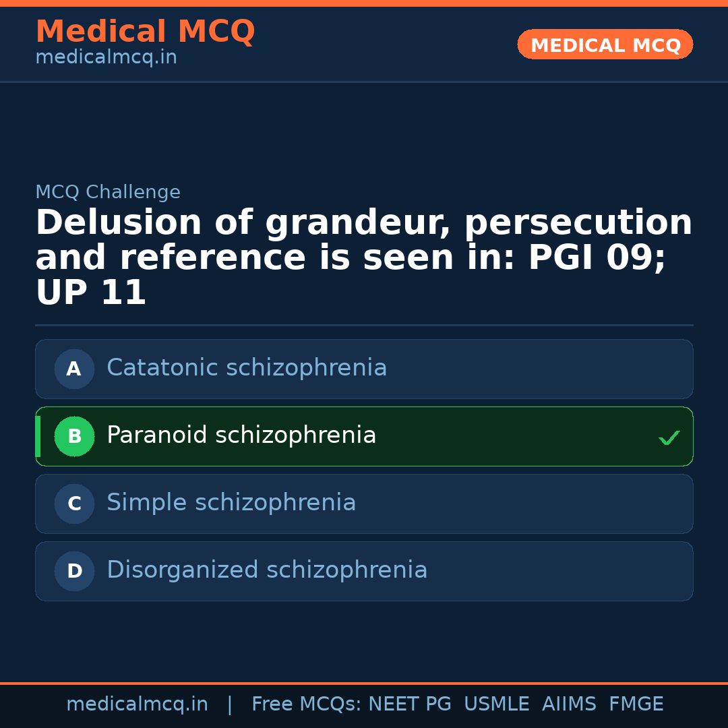Click the letter C circle badge

(74, 504)
